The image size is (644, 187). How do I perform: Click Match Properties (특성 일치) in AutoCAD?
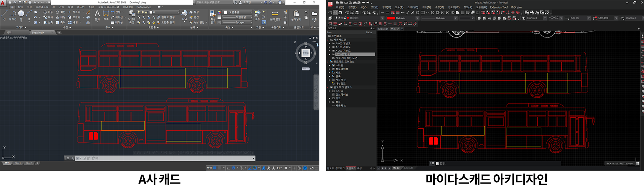213,17
